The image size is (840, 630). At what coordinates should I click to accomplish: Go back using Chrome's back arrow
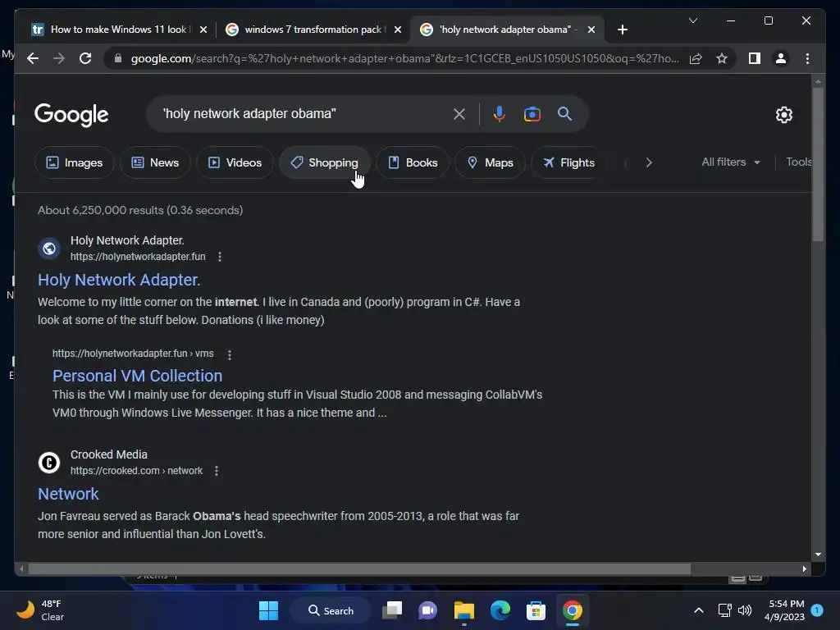(33, 58)
